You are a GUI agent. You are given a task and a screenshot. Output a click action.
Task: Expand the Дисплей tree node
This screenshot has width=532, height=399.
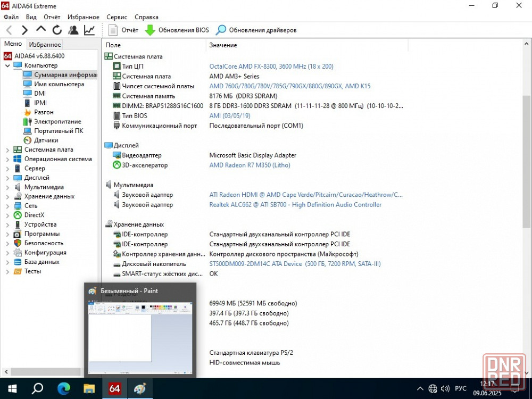[7, 178]
